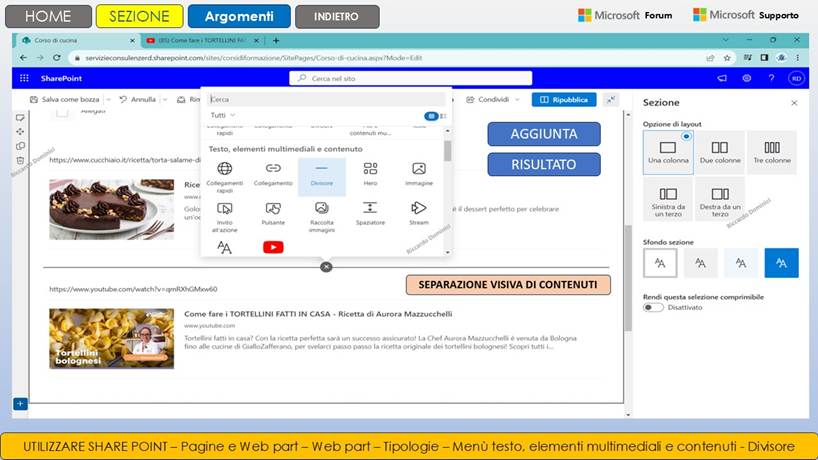Toggle Rendi questa selezione comprimibile switch
The width and height of the screenshot is (818, 460).
click(x=653, y=308)
